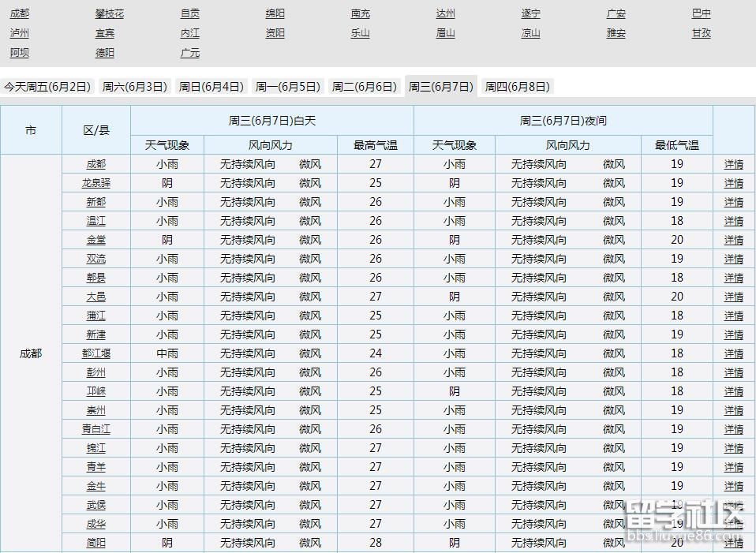Viewport: 756px width, 553px height.
Task: Click the 德阳 city link
Action: coord(103,53)
